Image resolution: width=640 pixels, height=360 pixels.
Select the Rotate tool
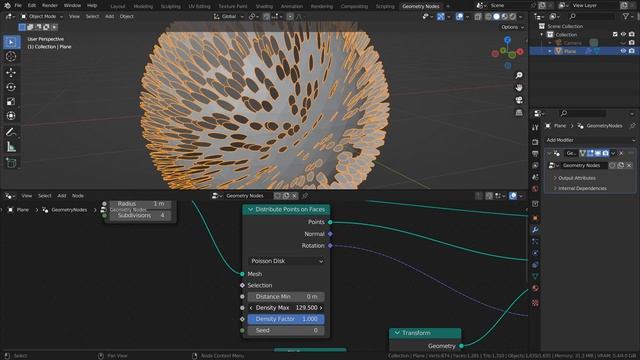(11, 87)
